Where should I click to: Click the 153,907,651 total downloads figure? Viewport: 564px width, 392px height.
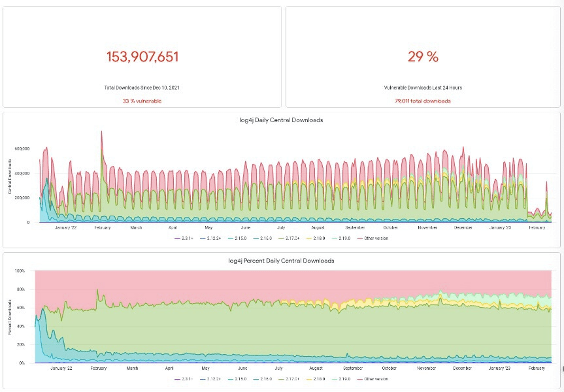click(x=142, y=57)
